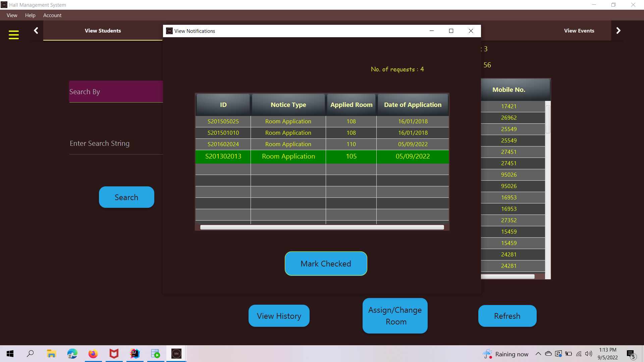Click the left arrow to scroll tabs back
Screen dimensions: 644x362
coord(36,31)
